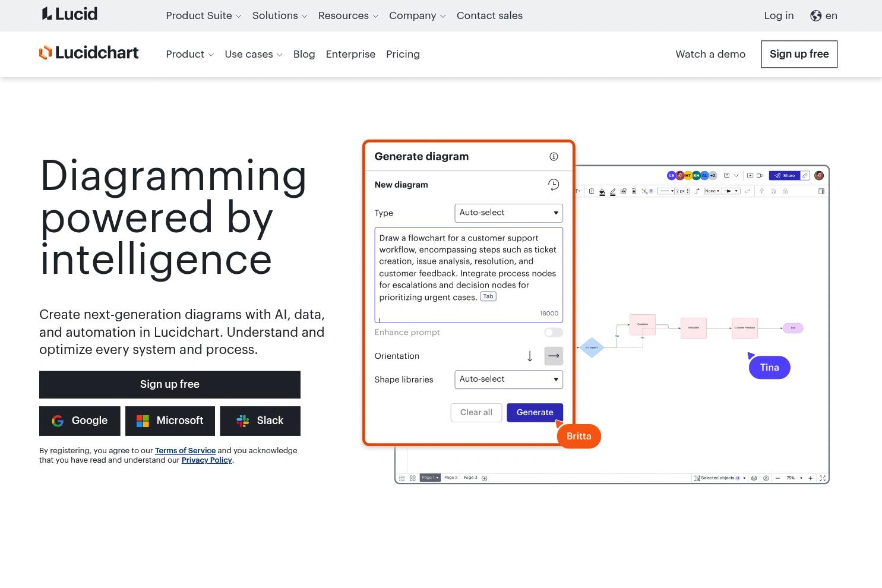Start presentation with the play icon
The width and height of the screenshot is (882, 588).
(x=750, y=176)
